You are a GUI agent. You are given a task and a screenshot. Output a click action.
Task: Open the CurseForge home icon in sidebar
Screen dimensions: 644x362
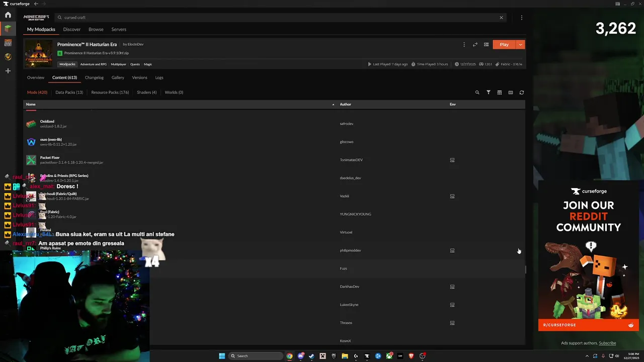point(8,15)
